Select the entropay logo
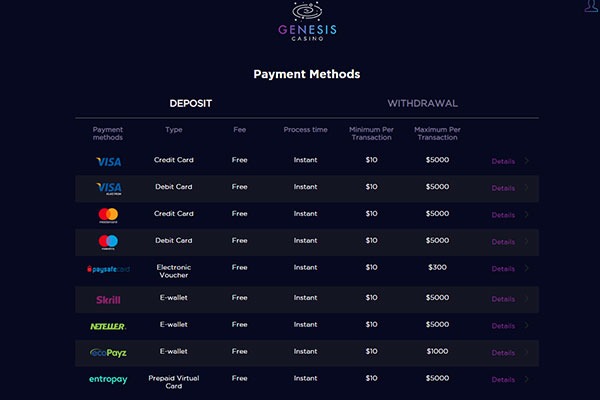 [x=108, y=380]
